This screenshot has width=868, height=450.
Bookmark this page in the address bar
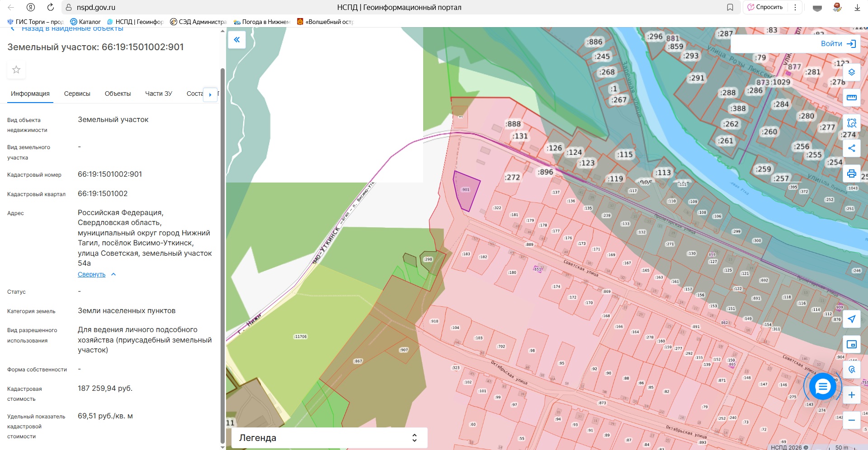(x=730, y=7)
